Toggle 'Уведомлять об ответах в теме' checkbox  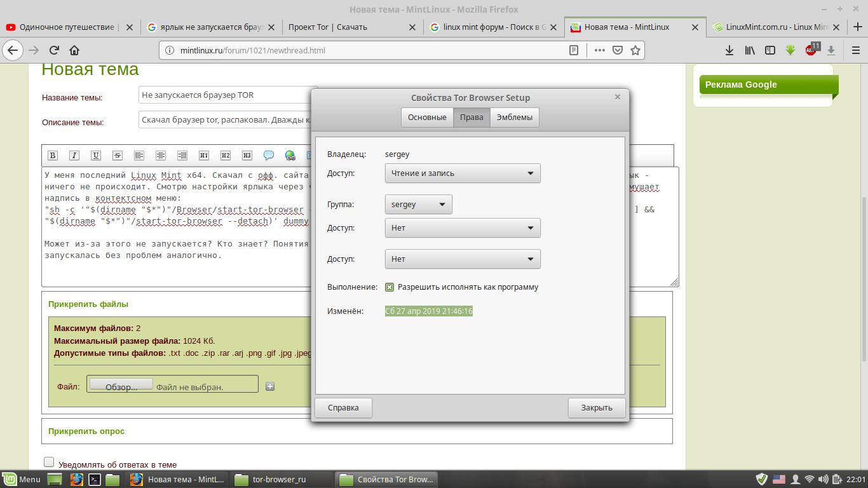(x=49, y=462)
